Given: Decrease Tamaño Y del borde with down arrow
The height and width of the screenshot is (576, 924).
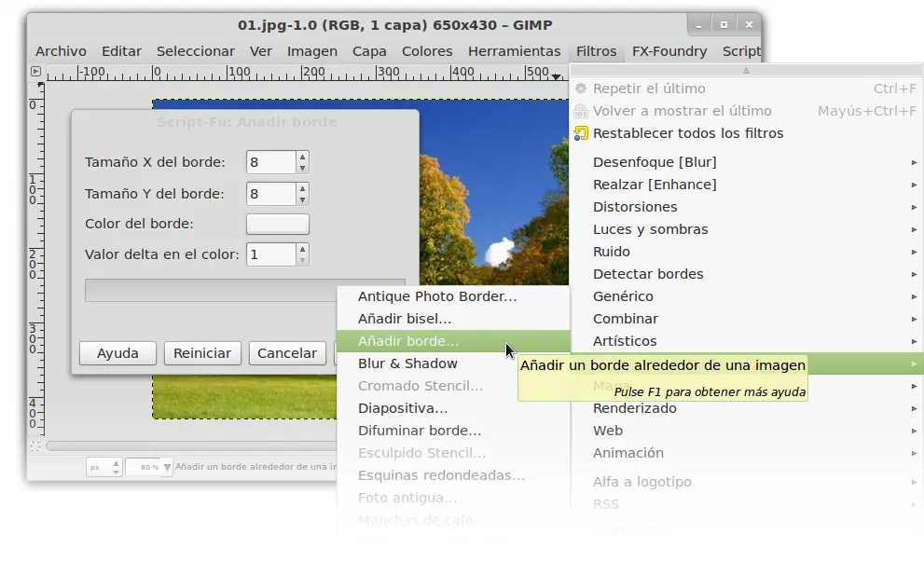Looking at the screenshot, I should click(302, 199).
